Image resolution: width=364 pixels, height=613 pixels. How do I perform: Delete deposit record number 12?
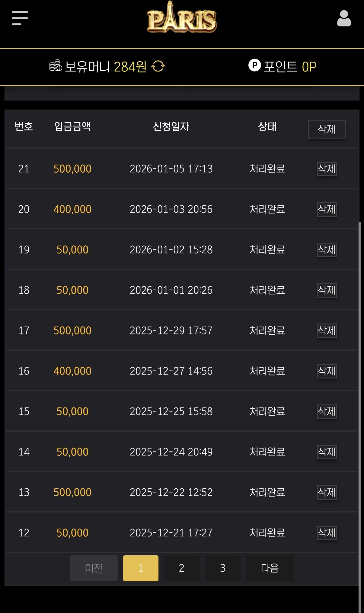[327, 533]
